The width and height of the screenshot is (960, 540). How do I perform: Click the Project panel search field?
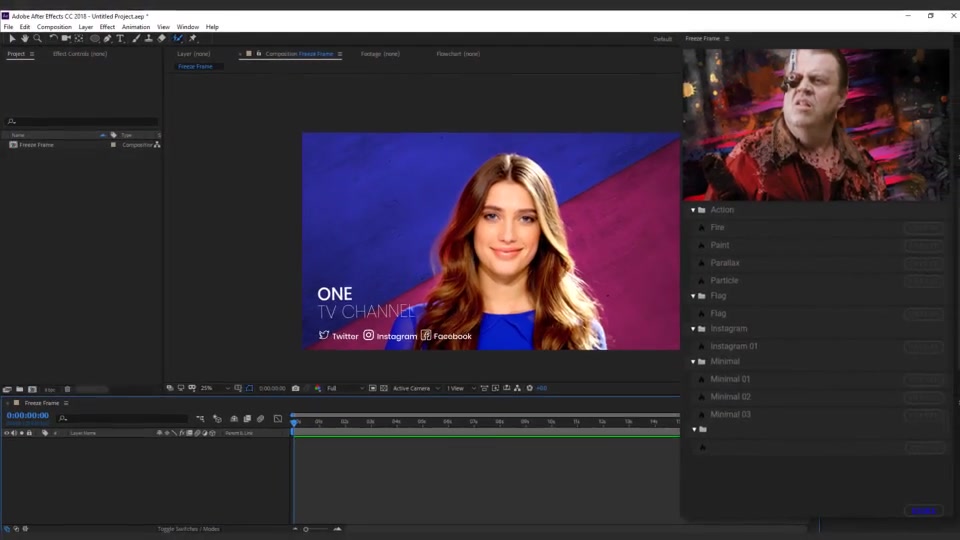pos(82,121)
